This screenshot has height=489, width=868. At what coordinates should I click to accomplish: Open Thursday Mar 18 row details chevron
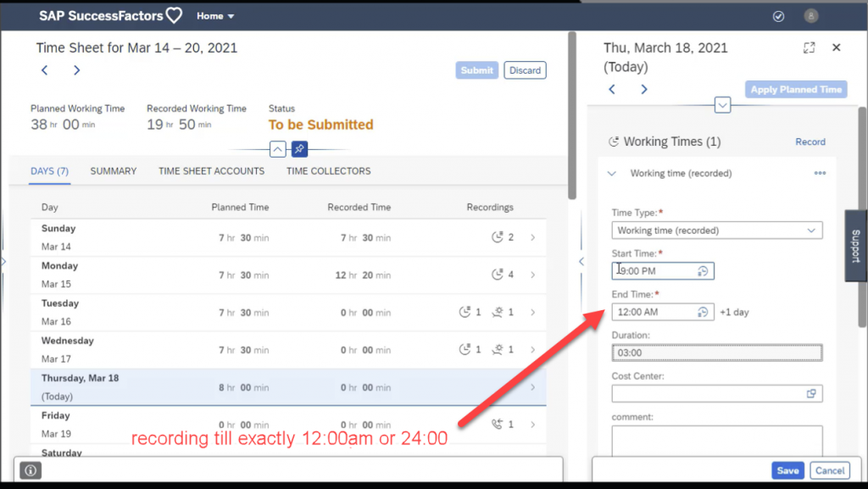532,387
